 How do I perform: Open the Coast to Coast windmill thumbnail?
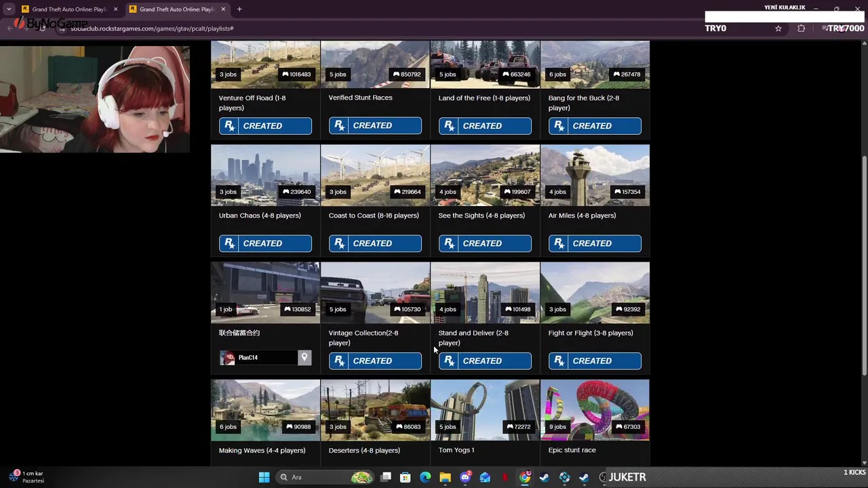[375, 175]
